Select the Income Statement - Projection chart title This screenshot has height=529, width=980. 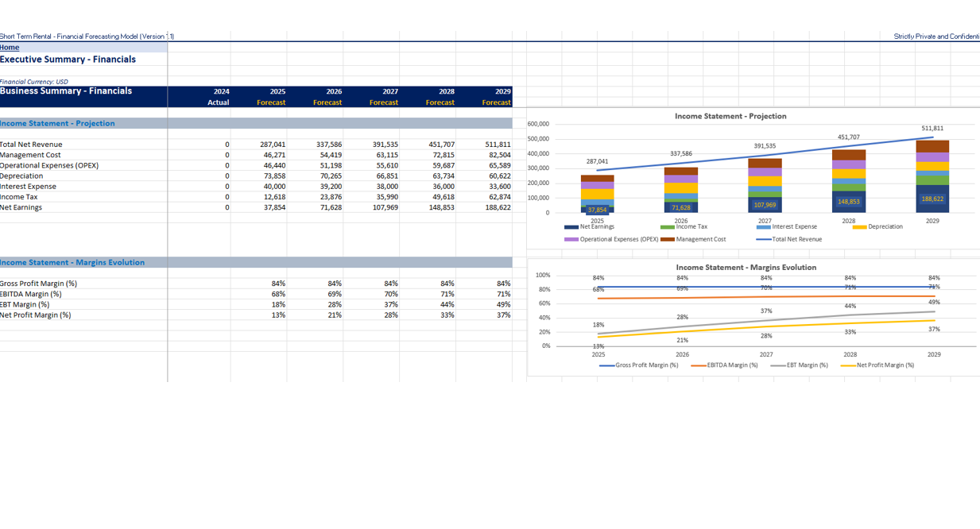(731, 115)
